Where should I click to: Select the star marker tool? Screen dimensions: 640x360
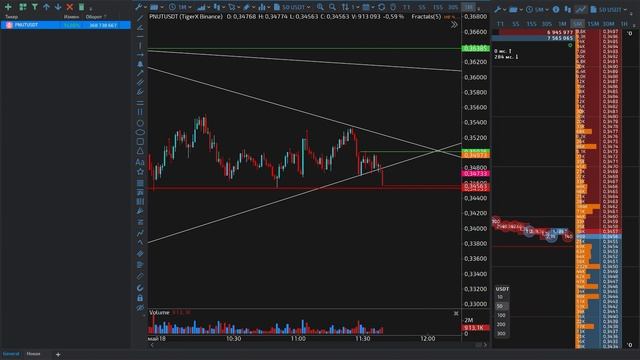click(140, 171)
